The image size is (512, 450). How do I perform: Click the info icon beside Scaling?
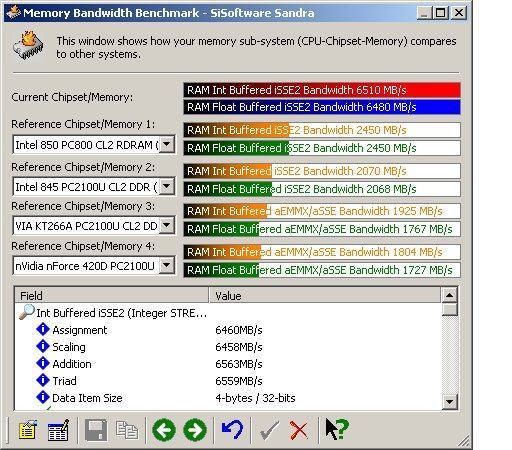click(x=43, y=346)
